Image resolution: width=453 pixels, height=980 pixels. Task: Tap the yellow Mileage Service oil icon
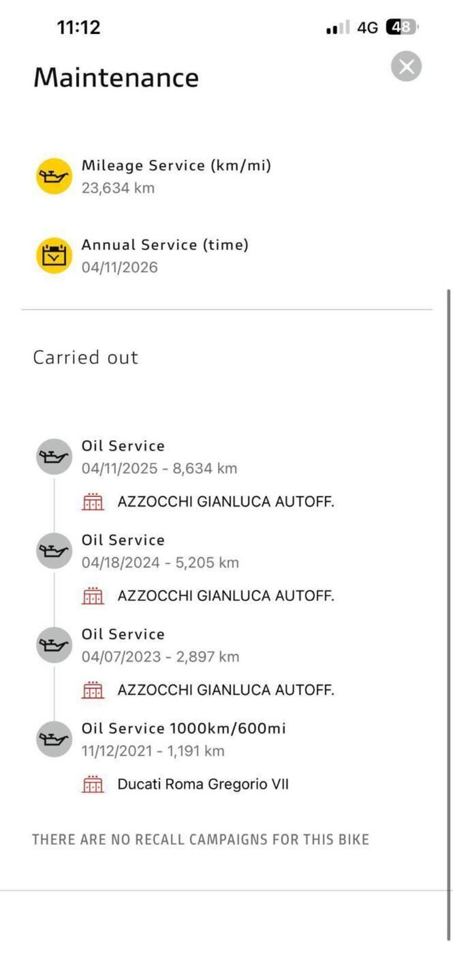click(54, 176)
